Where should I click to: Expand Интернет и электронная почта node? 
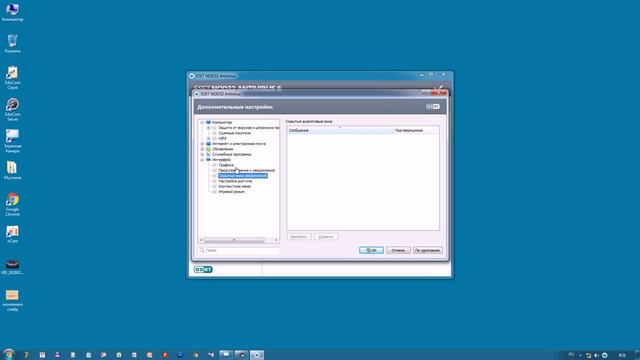[x=202, y=144]
